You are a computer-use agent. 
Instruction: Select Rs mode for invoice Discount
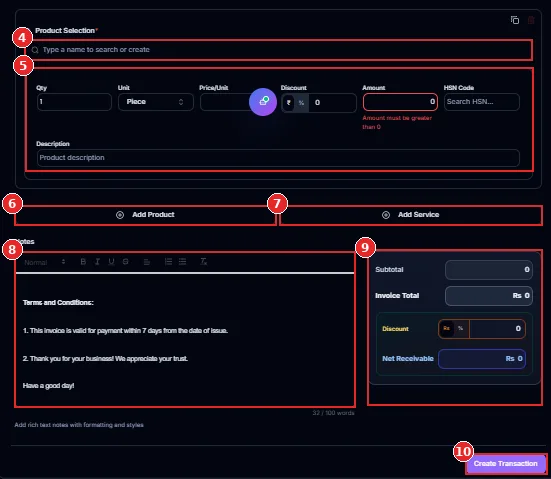pos(446,328)
